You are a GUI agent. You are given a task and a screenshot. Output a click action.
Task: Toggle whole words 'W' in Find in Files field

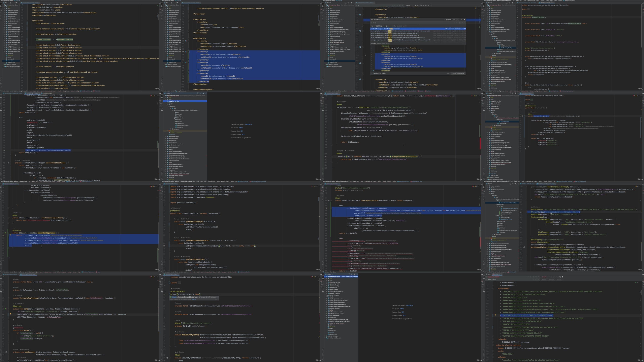pos(462,23)
